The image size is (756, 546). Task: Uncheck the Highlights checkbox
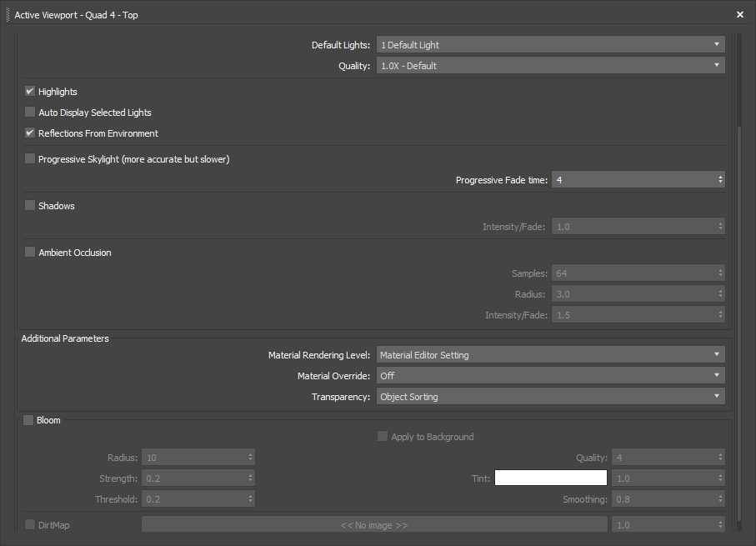(x=30, y=91)
